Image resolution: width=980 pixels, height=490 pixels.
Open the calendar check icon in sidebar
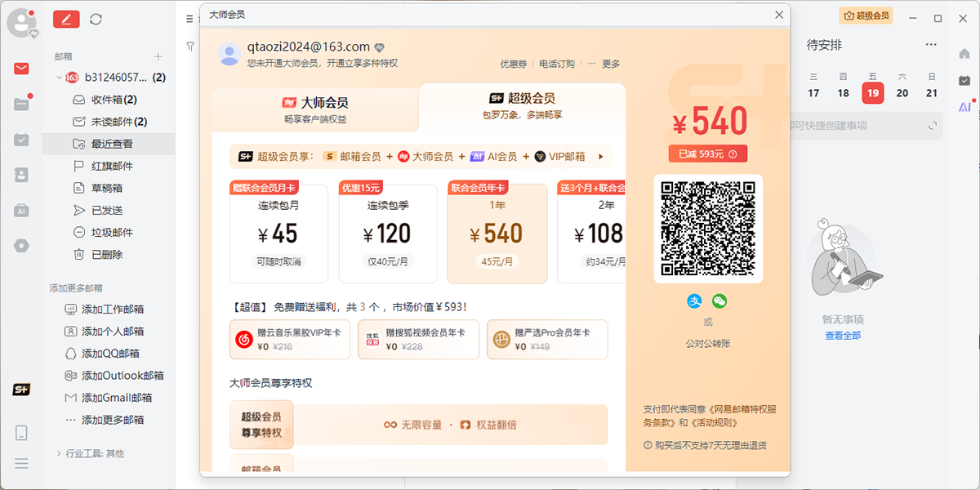(21, 140)
